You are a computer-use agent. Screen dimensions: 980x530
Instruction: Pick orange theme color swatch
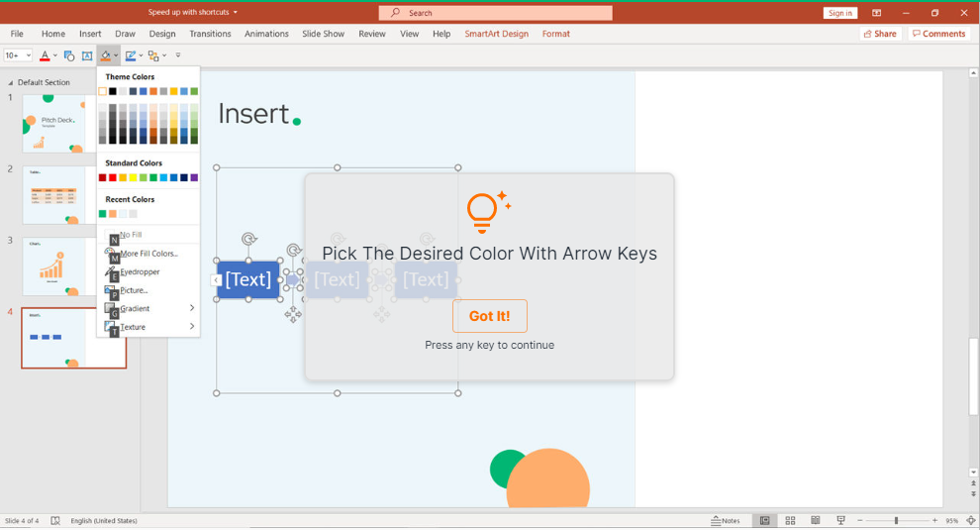tap(153, 91)
